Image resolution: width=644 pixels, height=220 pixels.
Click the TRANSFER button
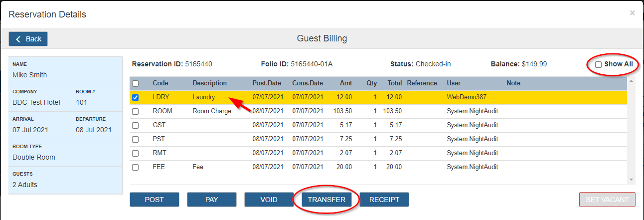coord(326,200)
